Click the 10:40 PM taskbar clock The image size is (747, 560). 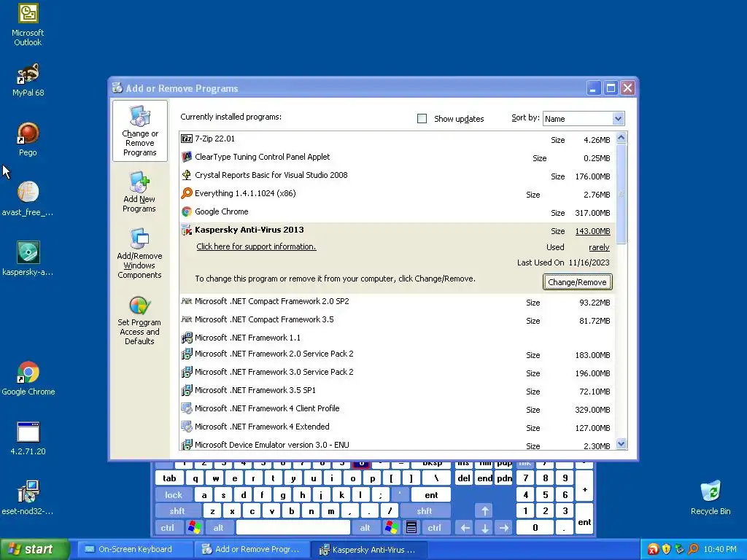[x=719, y=549]
